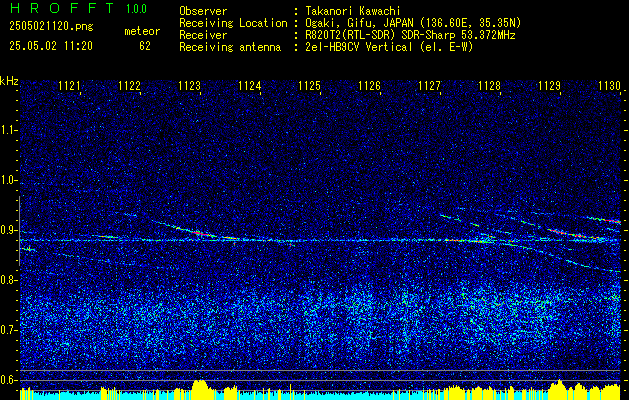Click the 1128 time marker
This screenshot has height=400, width=629.
tap(489, 85)
